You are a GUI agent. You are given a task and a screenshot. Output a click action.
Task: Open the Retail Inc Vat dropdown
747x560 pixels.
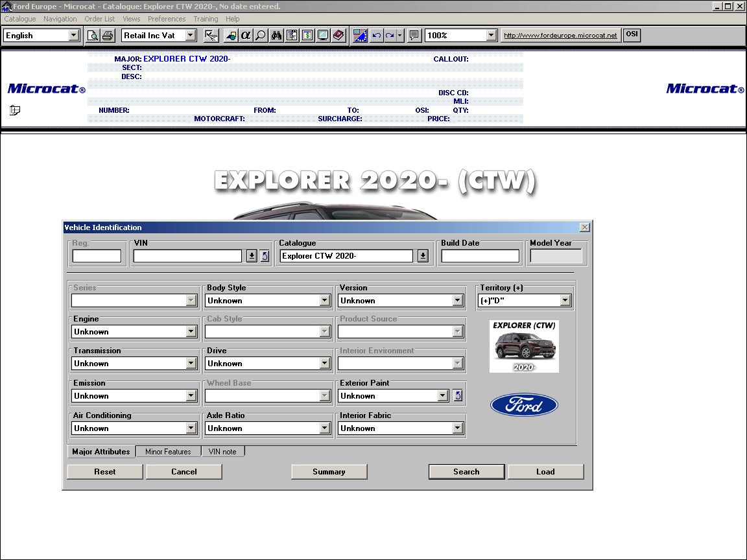tap(191, 36)
